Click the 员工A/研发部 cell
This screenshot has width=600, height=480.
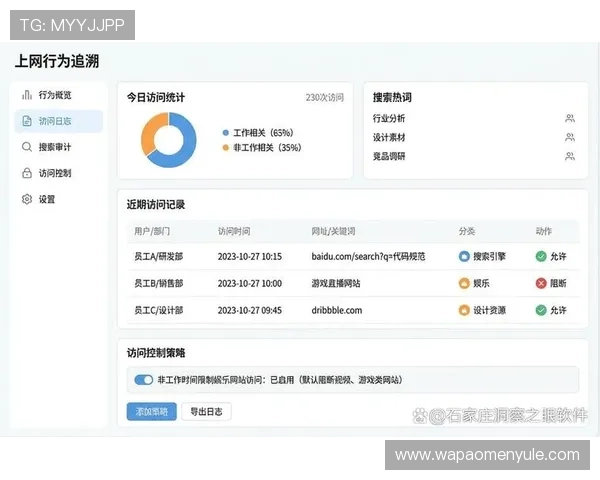158,256
